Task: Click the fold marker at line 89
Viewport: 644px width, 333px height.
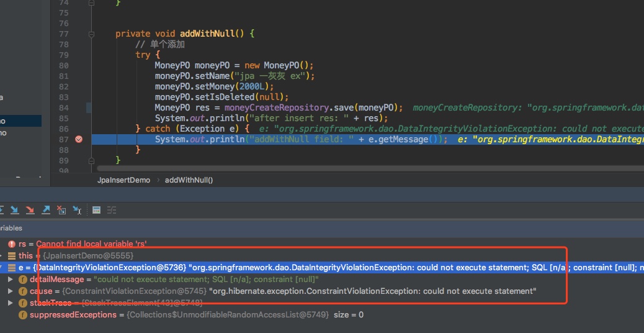Action: coord(91,160)
